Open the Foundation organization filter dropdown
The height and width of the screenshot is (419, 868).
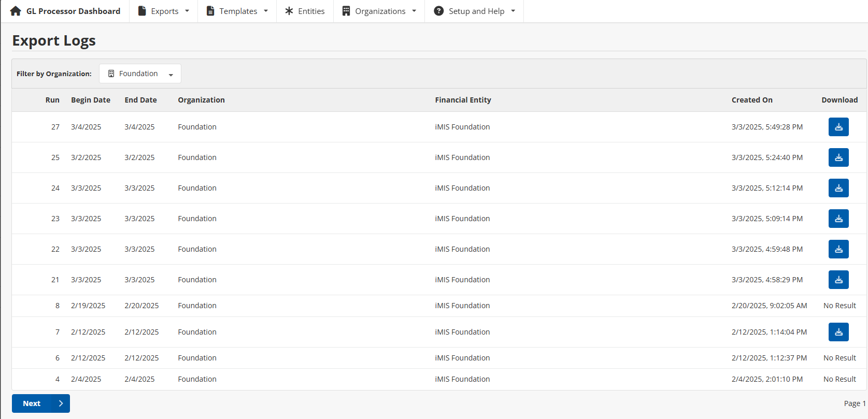tap(140, 74)
